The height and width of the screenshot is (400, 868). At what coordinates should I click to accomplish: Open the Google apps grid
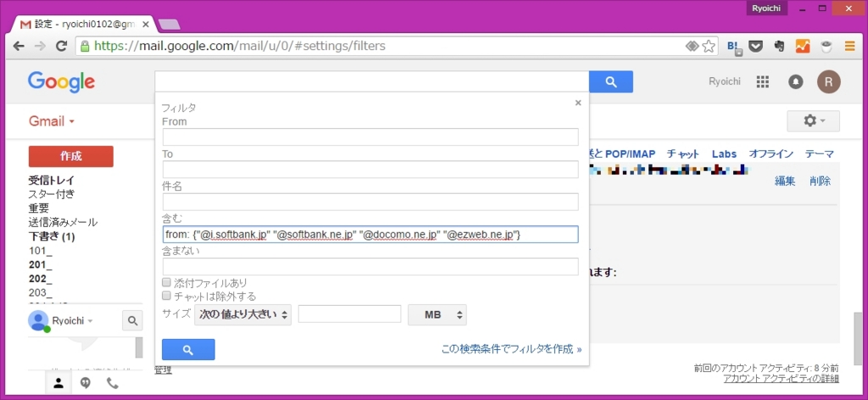point(762,82)
